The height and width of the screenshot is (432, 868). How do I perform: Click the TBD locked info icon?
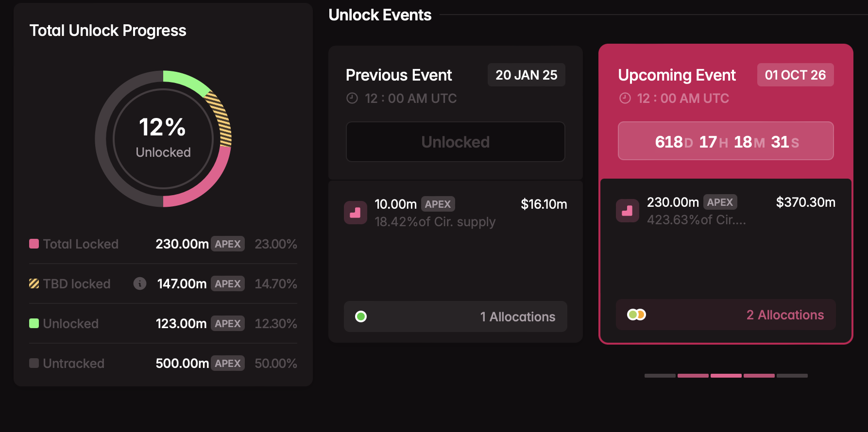click(x=140, y=283)
